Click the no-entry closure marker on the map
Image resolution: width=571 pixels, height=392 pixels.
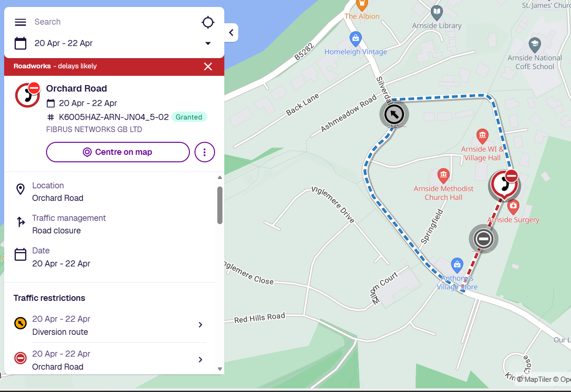[x=483, y=238]
